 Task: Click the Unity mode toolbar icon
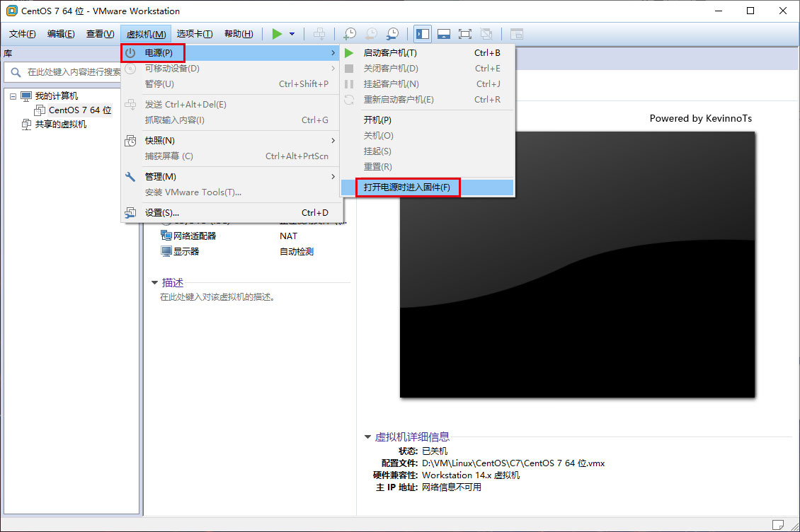point(486,34)
